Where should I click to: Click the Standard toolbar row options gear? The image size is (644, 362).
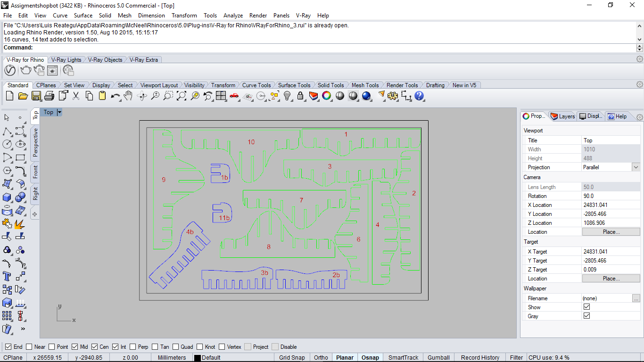pyautogui.click(x=640, y=84)
